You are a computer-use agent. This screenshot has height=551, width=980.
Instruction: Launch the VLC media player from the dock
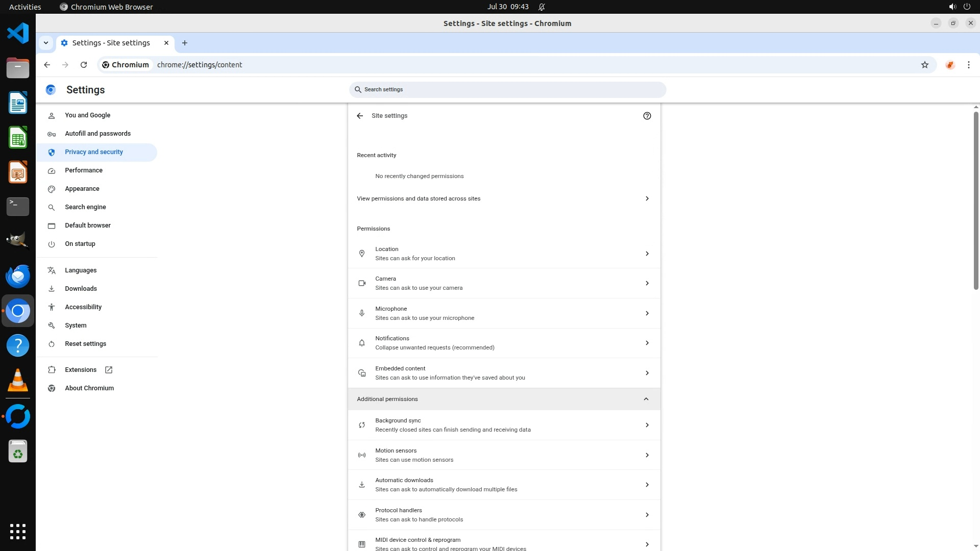[x=17, y=380]
